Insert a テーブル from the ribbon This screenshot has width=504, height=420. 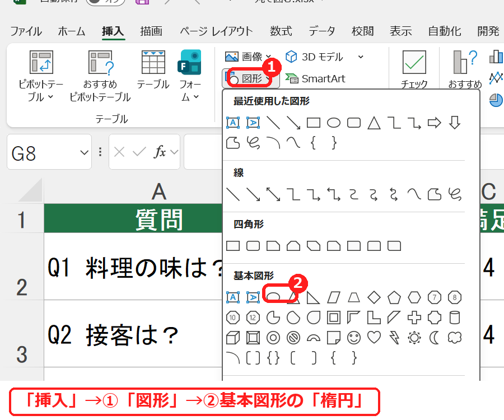(153, 71)
